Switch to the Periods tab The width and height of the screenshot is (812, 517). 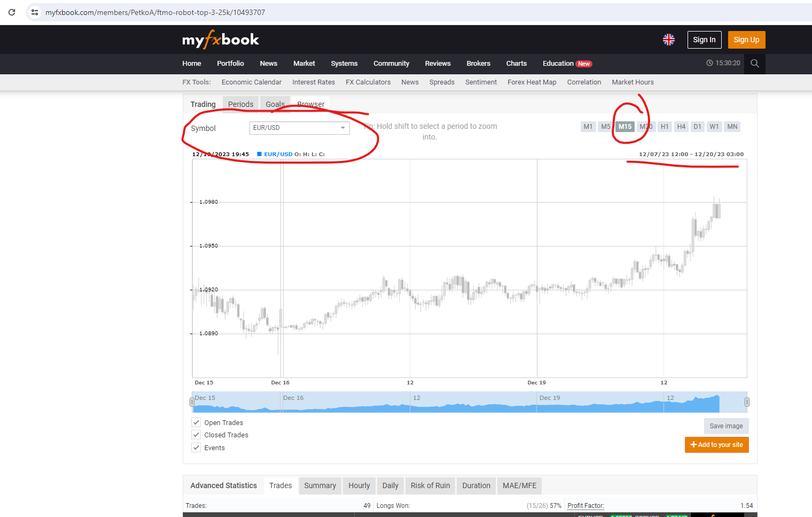240,104
